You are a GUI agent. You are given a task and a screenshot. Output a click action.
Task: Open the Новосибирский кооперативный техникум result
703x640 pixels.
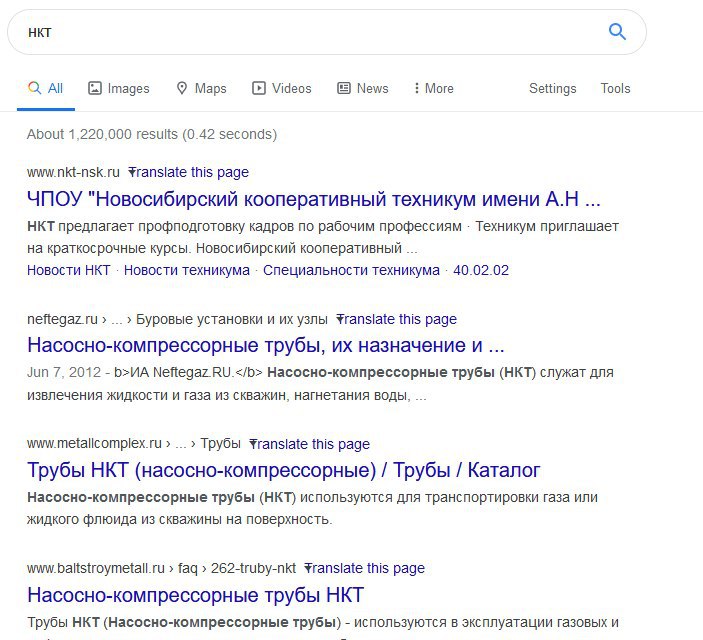pos(313,199)
